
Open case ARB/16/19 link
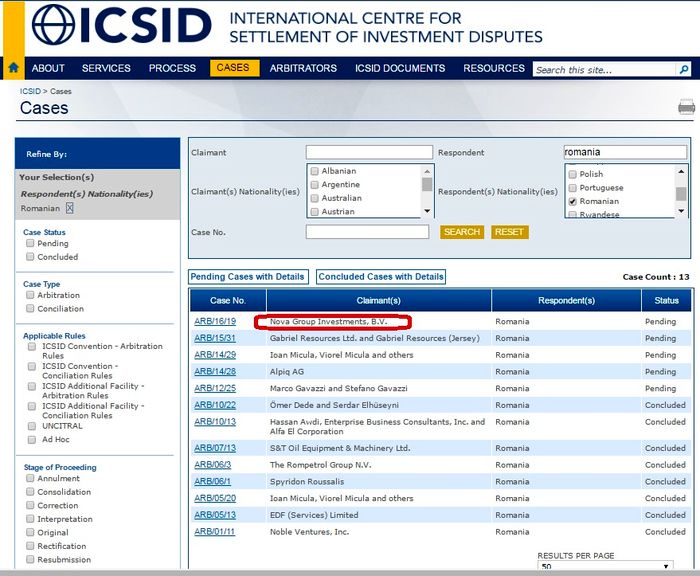coord(215,321)
